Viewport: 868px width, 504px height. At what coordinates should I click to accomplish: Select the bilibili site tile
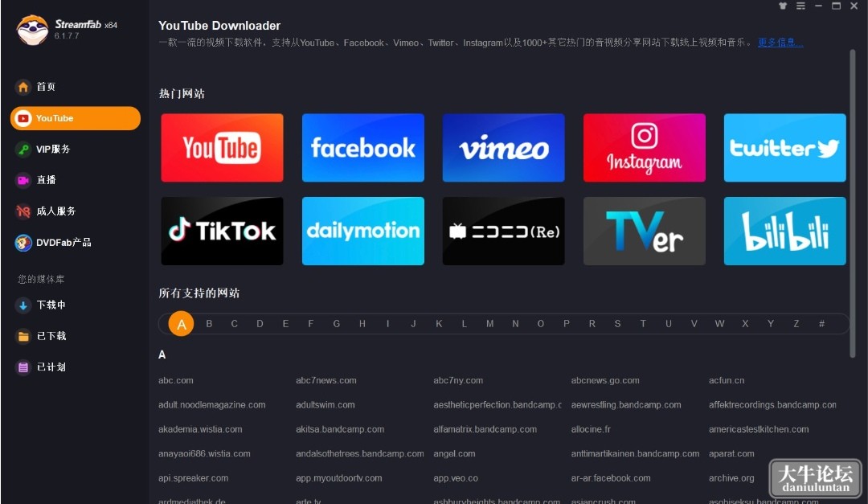tap(784, 231)
